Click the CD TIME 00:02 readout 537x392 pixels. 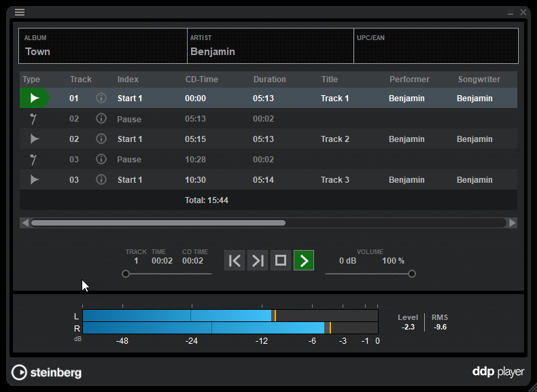coord(193,261)
